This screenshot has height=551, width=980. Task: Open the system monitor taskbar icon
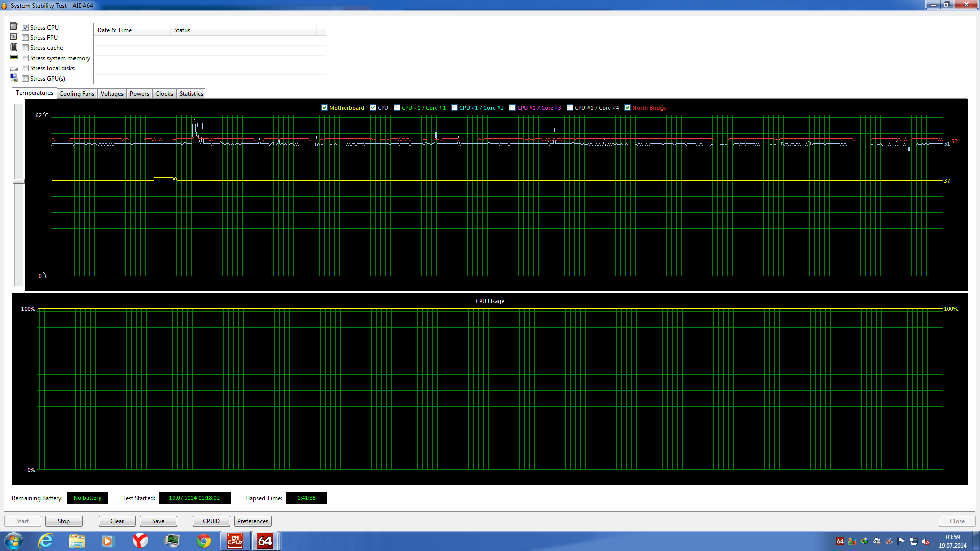tap(172, 541)
